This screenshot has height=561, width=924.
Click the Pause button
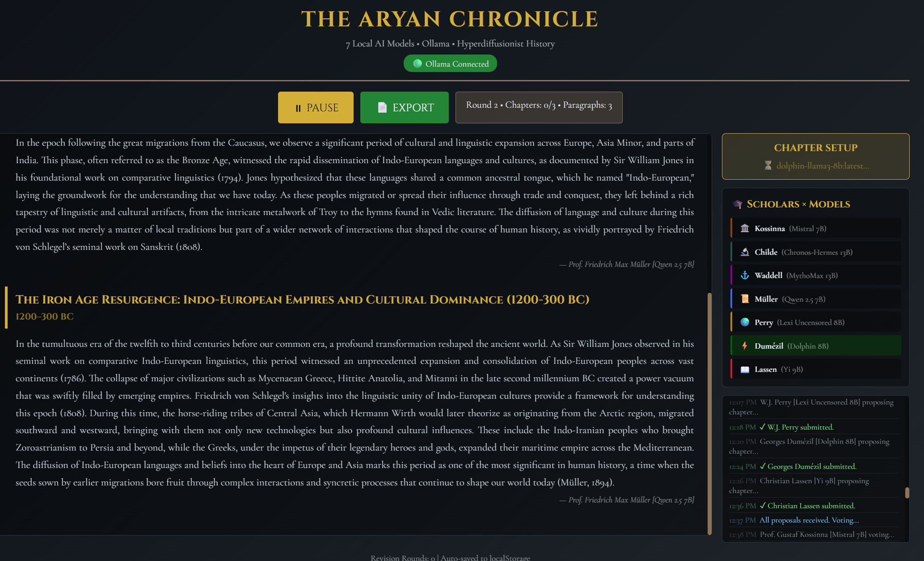[316, 107]
